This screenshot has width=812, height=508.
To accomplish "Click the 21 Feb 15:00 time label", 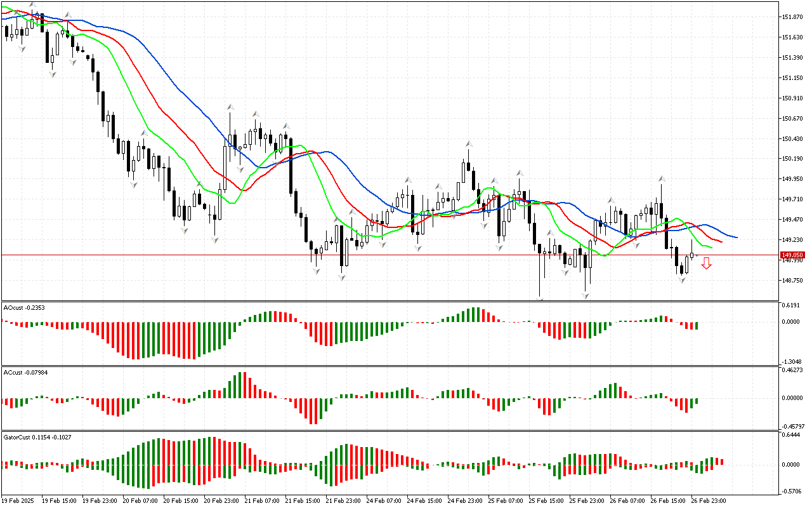I will 303,501.
